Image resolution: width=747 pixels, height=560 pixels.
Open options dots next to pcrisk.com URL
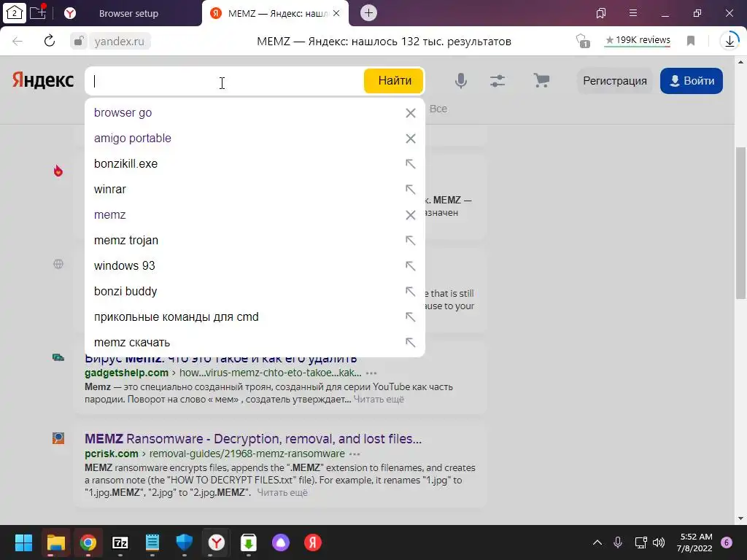click(x=355, y=454)
